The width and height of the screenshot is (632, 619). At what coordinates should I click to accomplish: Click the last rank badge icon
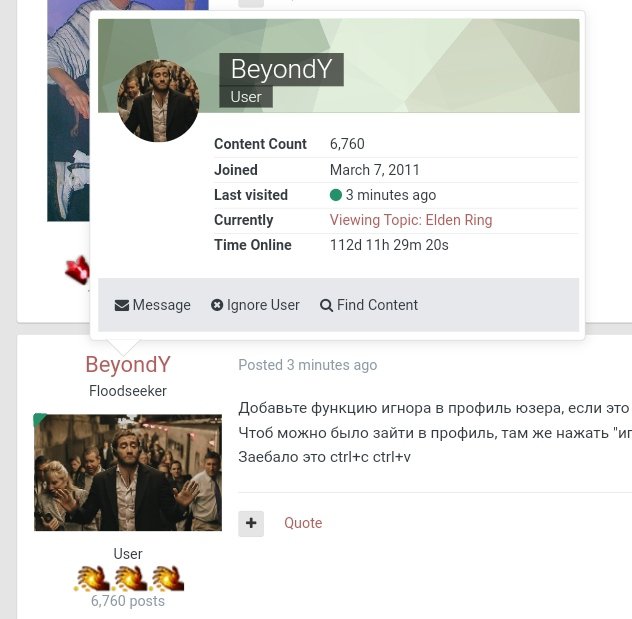166,577
